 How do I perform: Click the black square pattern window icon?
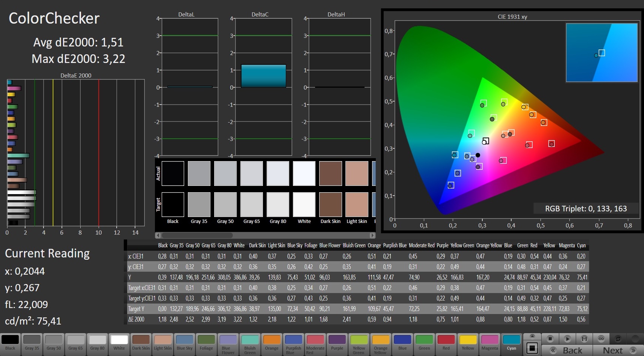[x=532, y=348]
